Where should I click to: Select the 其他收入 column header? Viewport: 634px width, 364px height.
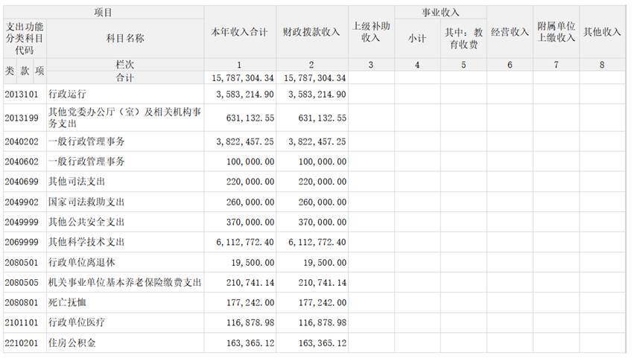coord(602,33)
